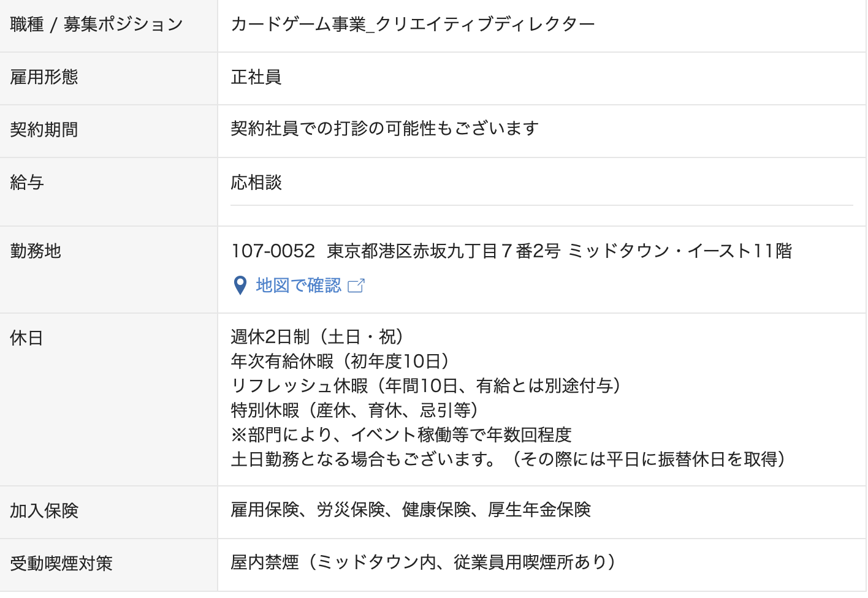Open the 地図で確認 map link

point(299,286)
